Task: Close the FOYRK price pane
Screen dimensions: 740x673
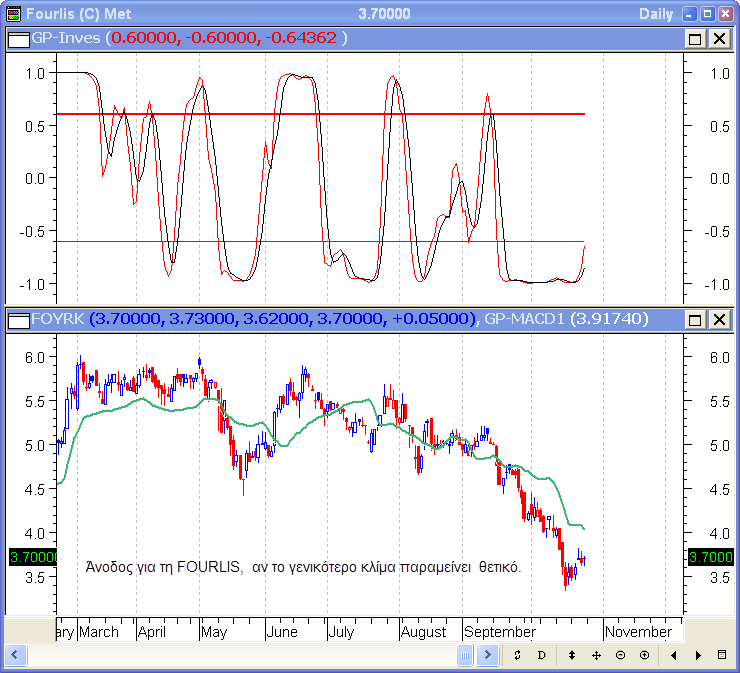Action: tap(718, 319)
